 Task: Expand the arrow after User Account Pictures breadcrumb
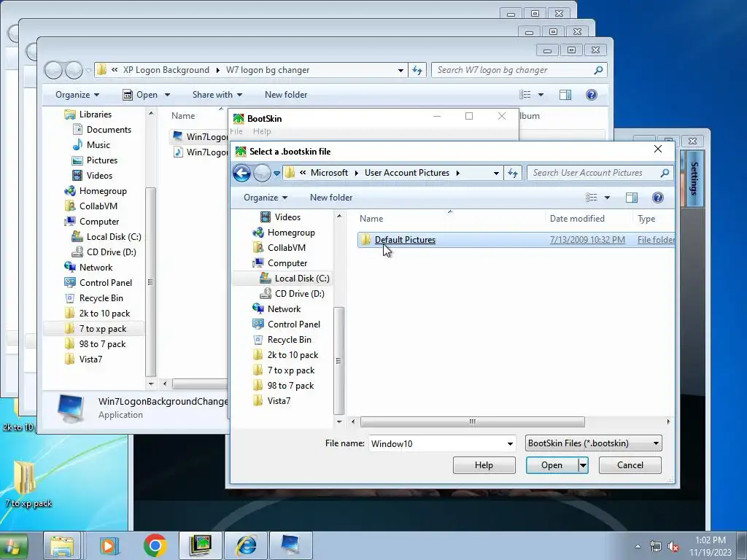tap(458, 173)
